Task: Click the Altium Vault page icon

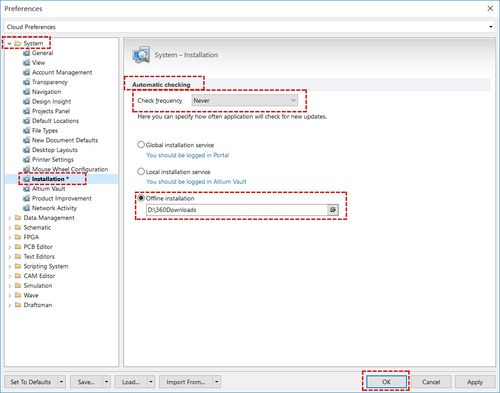Action: tap(27, 189)
